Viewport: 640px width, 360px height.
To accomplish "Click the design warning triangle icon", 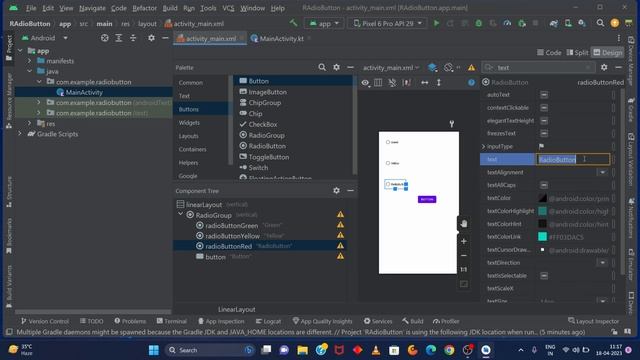I will pyautogui.click(x=471, y=67).
